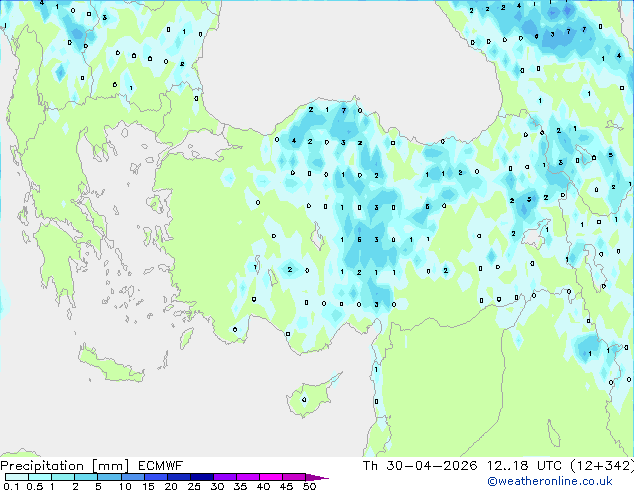This screenshot has height=490, width=634.
Task: Pick the 35–40 mm violet legend swatch
Action: click(248, 477)
